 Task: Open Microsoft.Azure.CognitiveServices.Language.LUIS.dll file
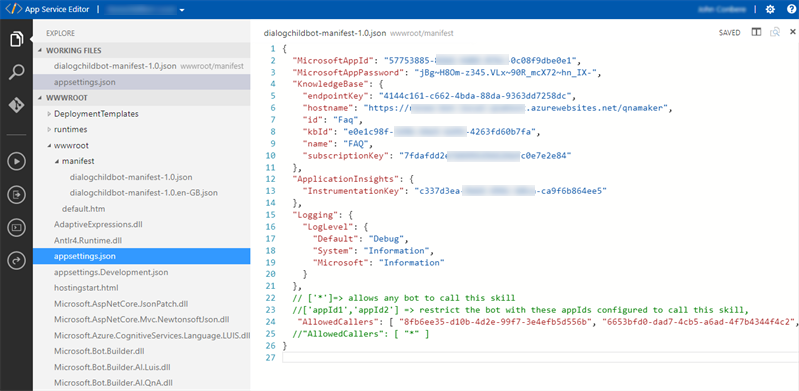point(152,335)
